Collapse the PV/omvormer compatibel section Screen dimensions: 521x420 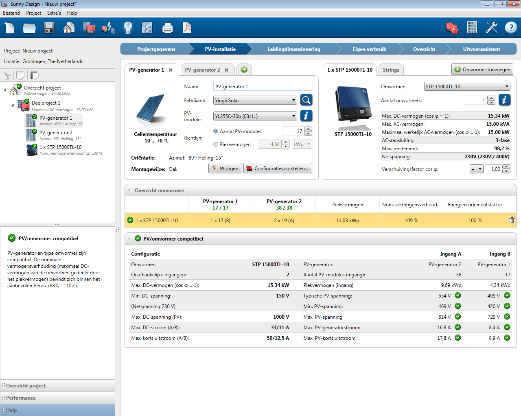[129, 238]
